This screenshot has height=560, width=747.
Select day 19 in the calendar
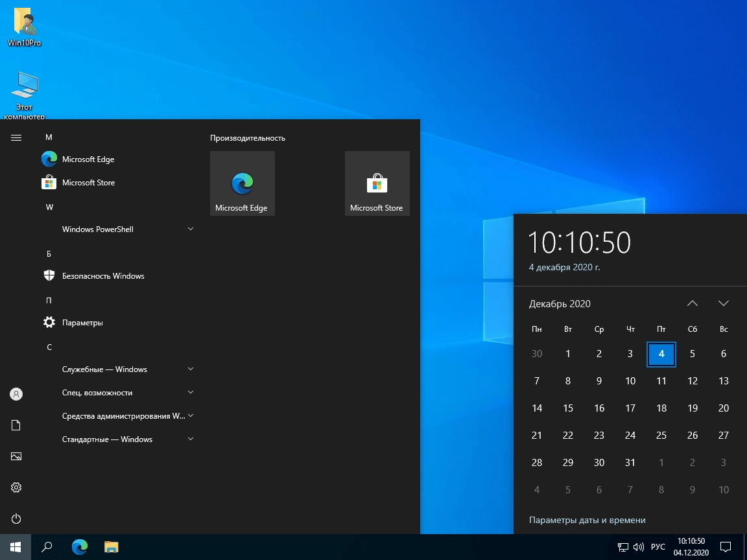(x=693, y=408)
